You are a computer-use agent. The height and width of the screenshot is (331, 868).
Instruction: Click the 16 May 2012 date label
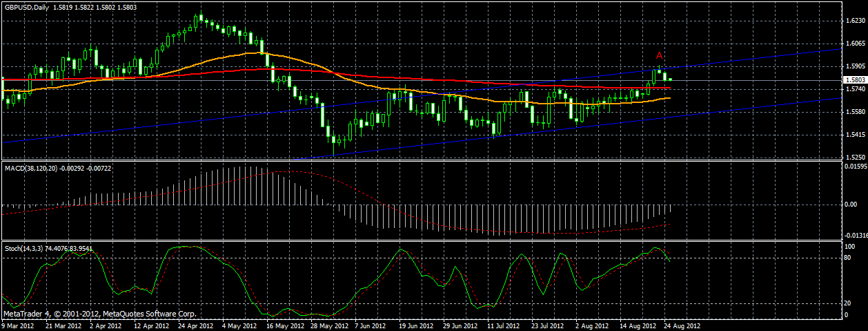(286, 325)
